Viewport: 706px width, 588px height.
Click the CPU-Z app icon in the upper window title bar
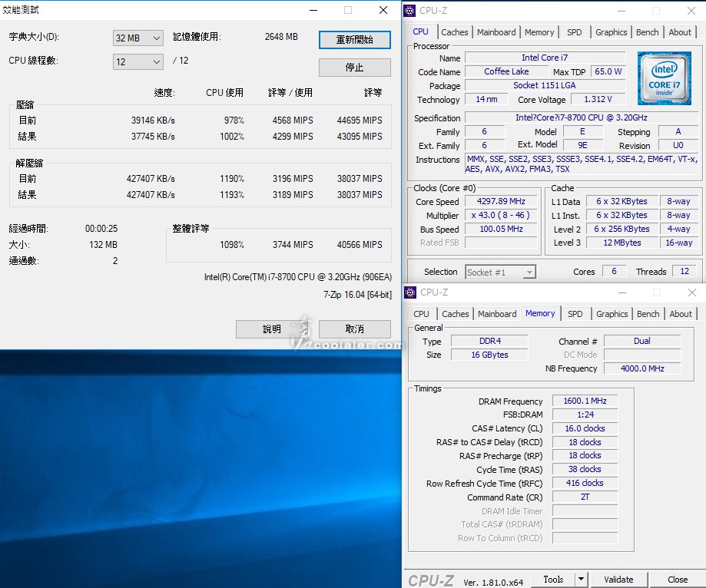(409, 10)
